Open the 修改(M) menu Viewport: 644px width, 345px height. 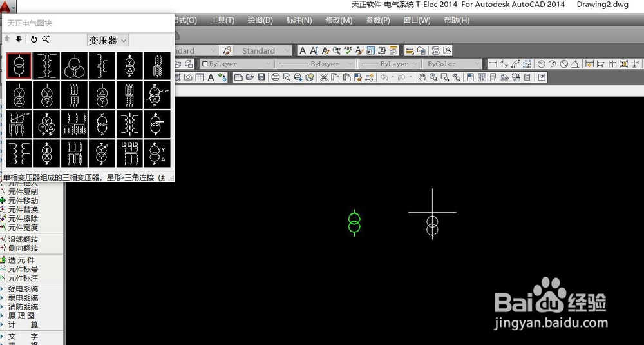click(339, 20)
